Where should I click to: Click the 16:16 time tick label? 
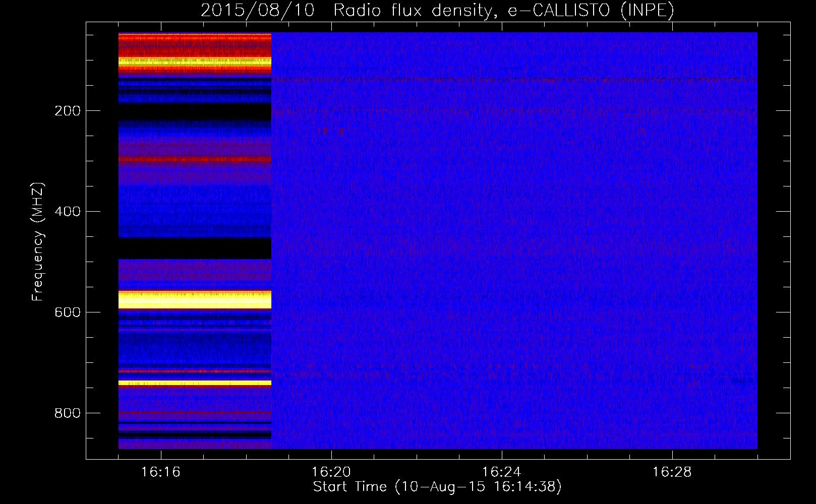[x=160, y=472]
